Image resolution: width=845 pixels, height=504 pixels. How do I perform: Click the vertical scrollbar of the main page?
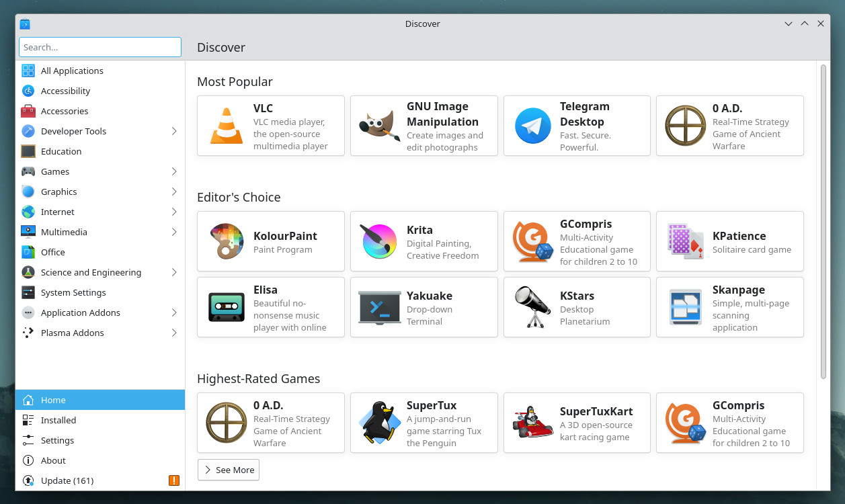click(x=823, y=222)
